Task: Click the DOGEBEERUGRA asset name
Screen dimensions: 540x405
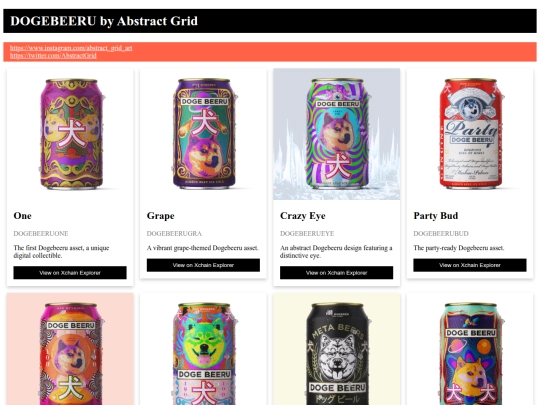Action: [174, 233]
